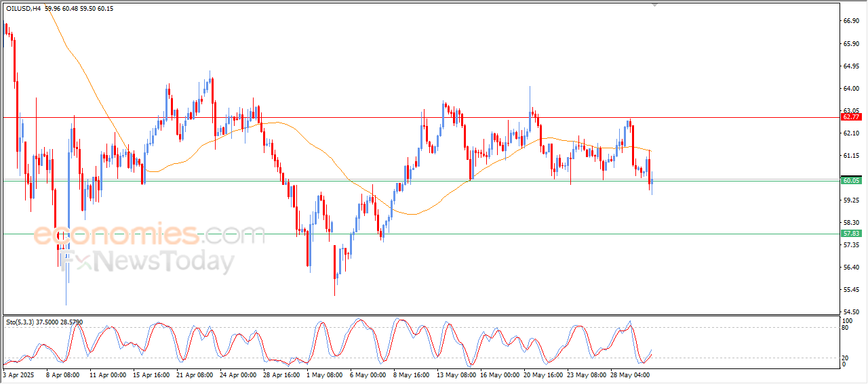Click the red 62.77 price tag
This screenshot has width=868, height=384.
851,117
